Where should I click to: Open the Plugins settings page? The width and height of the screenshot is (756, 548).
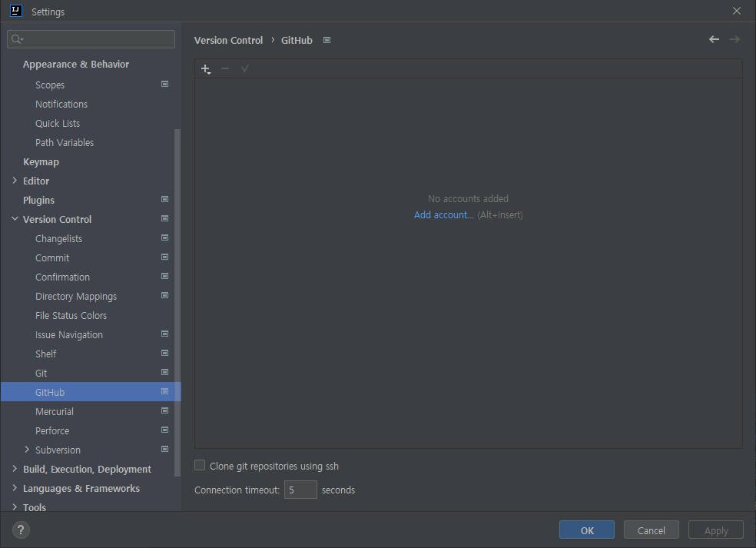[38, 200]
